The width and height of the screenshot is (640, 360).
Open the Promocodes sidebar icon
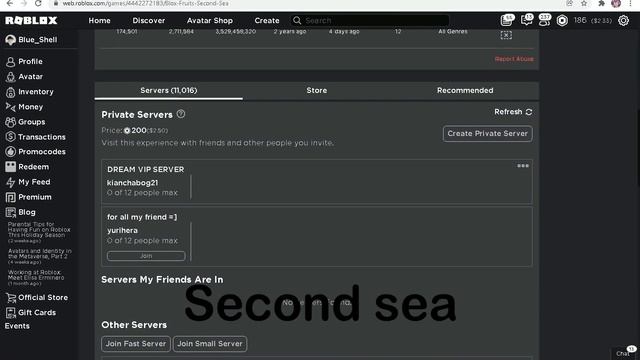coord(11,152)
